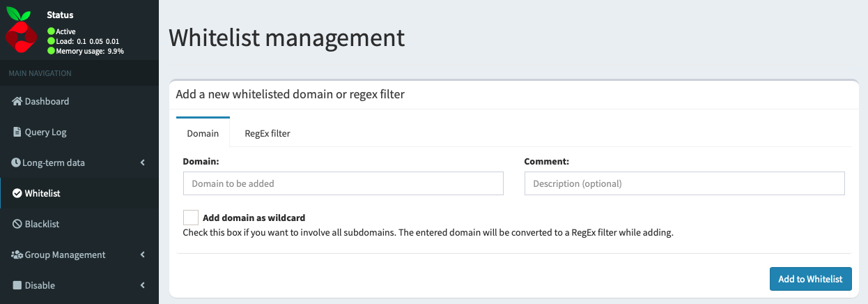Click the Whitelist checkmark circle icon

[17, 193]
